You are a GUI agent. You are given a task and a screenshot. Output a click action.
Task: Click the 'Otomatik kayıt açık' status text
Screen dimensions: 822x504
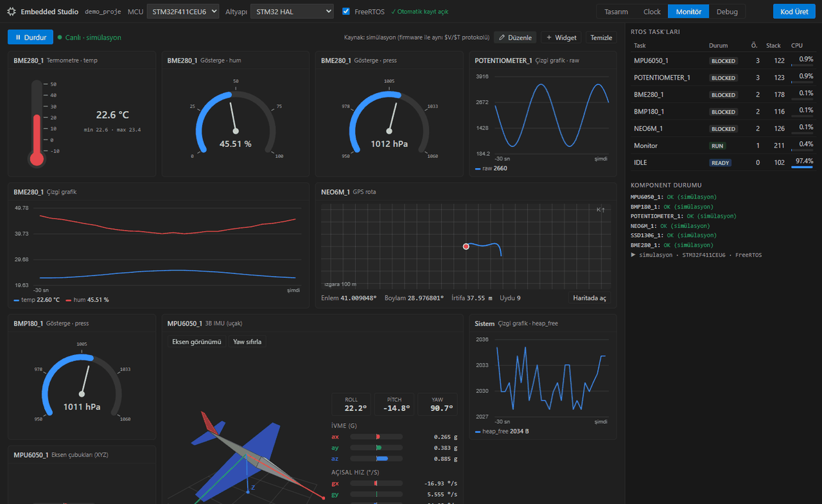[x=419, y=12]
